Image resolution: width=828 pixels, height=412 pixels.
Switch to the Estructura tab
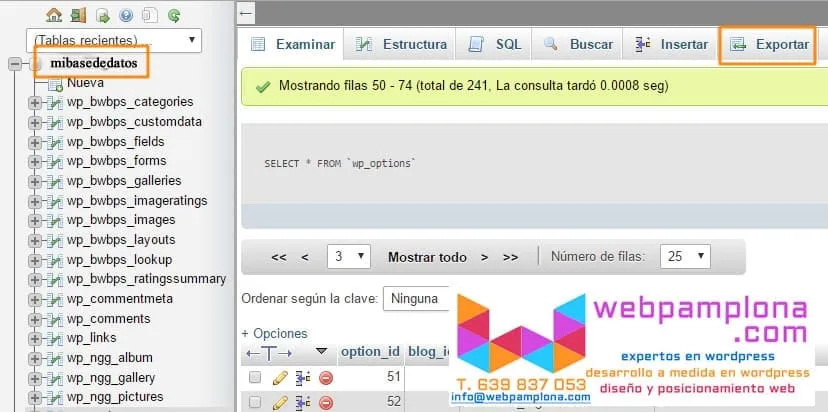401,44
